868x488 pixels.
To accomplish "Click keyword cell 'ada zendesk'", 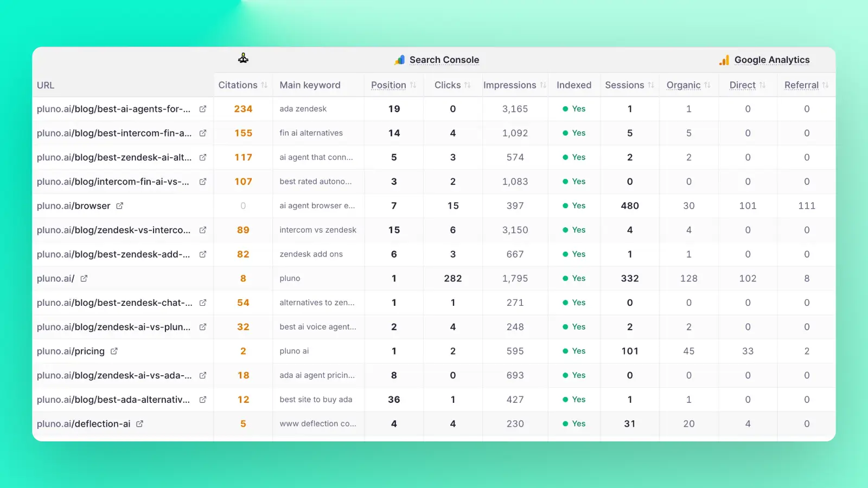I will pos(303,109).
